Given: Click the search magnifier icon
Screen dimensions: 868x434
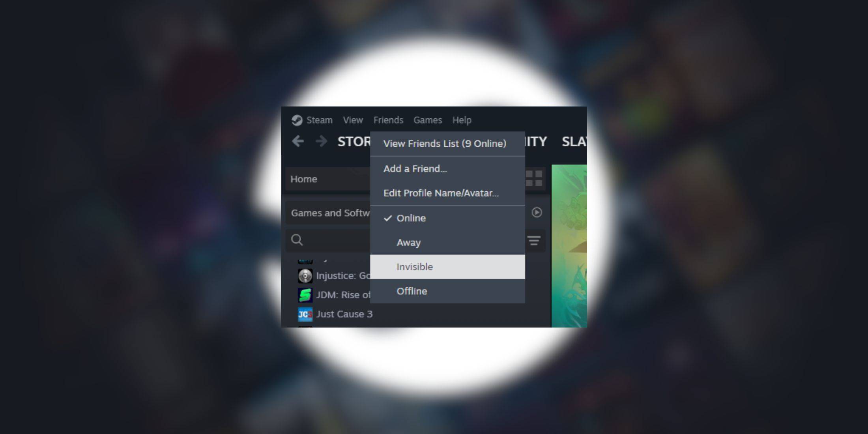Looking at the screenshot, I should [x=297, y=240].
